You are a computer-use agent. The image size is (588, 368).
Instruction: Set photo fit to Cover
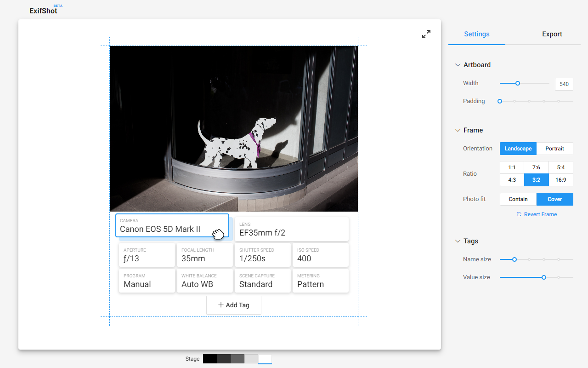[555, 199]
